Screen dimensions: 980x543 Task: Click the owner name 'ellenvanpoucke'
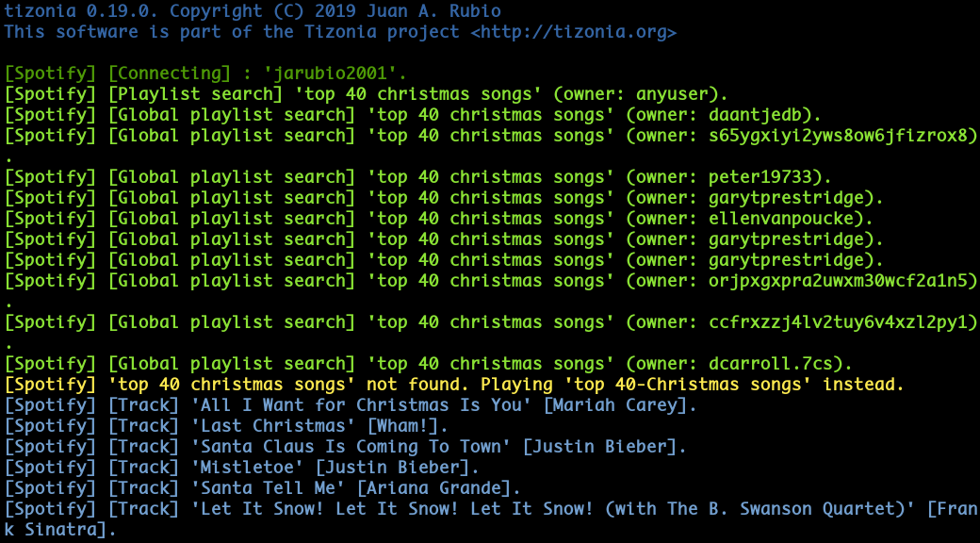coord(780,219)
